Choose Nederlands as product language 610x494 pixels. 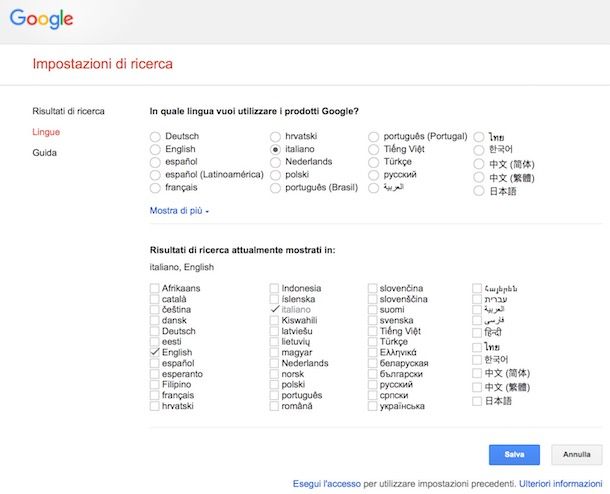(275, 162)
